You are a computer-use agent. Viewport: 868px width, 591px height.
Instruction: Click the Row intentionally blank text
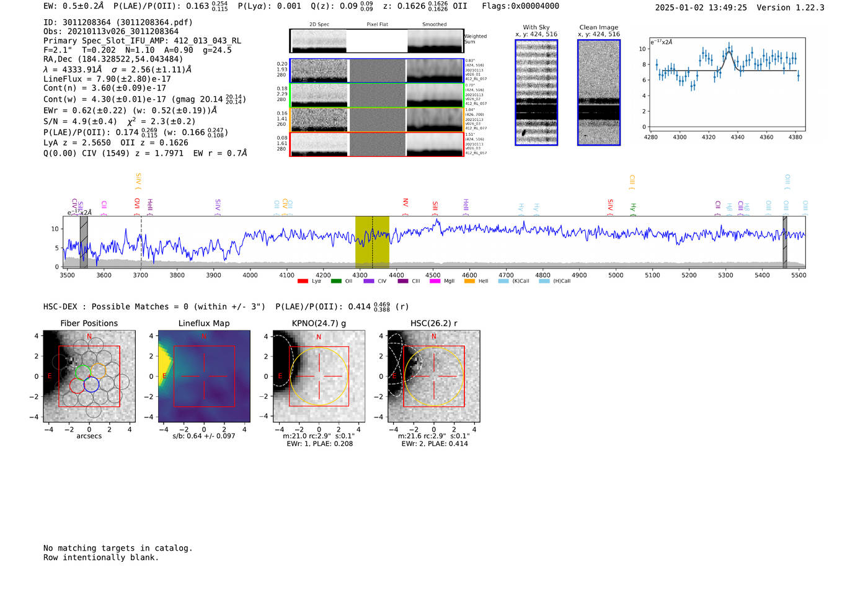101,558
